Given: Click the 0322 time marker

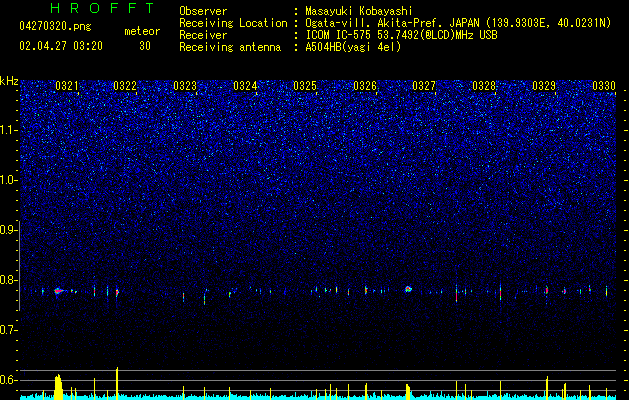Looking at the screenshot, I should [125, 86].
